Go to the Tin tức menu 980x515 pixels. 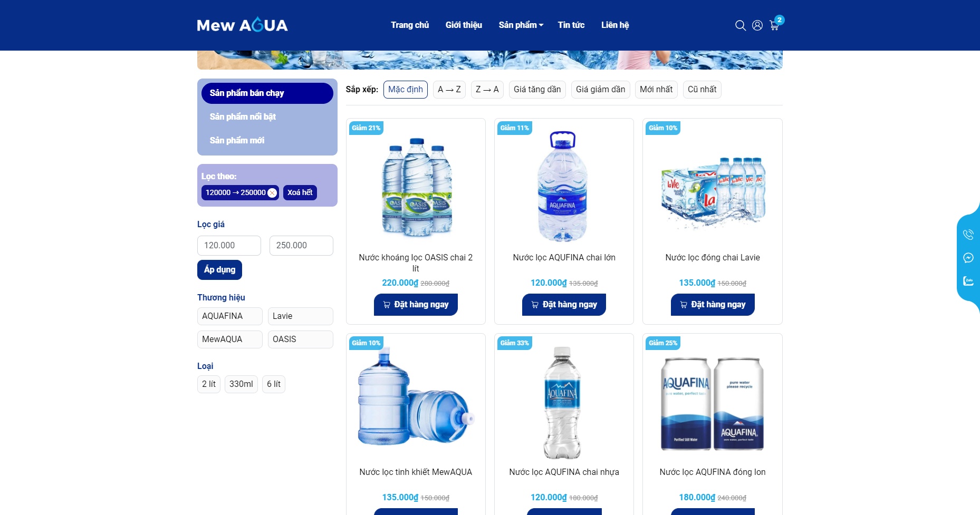point(571,25)
